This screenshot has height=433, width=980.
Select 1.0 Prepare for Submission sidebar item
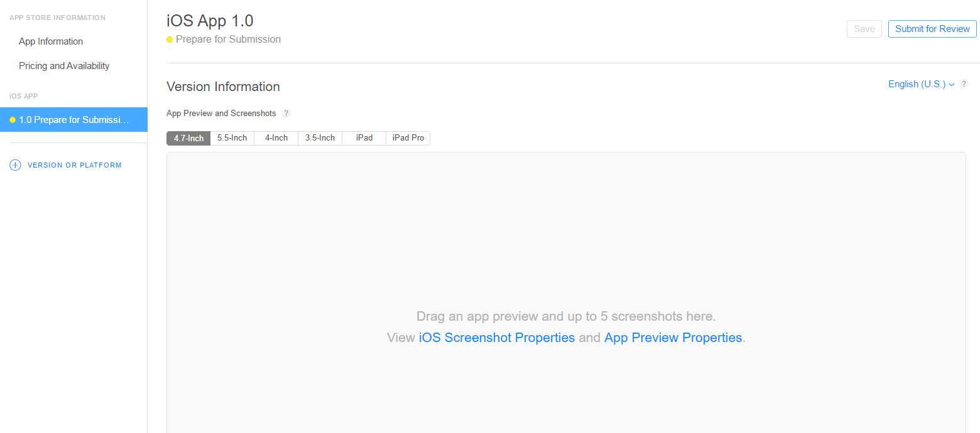click(74, 120)
